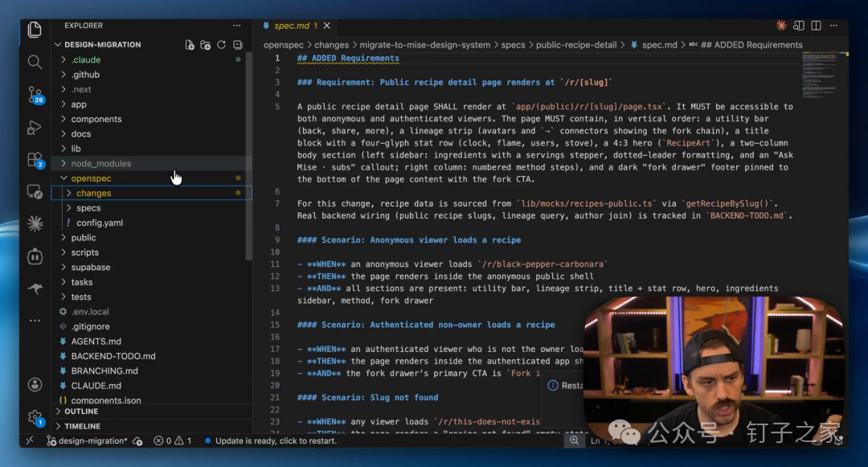Open config.yaml file

100,223
